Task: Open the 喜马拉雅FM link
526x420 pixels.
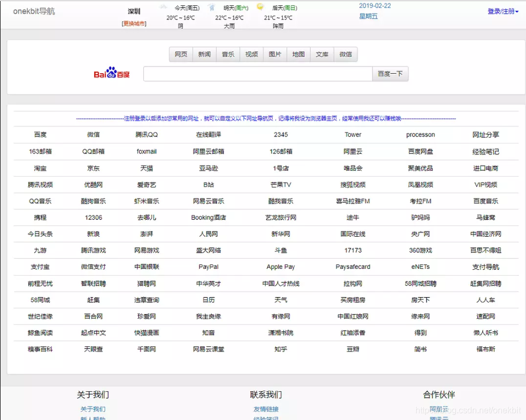Action: 353,201
